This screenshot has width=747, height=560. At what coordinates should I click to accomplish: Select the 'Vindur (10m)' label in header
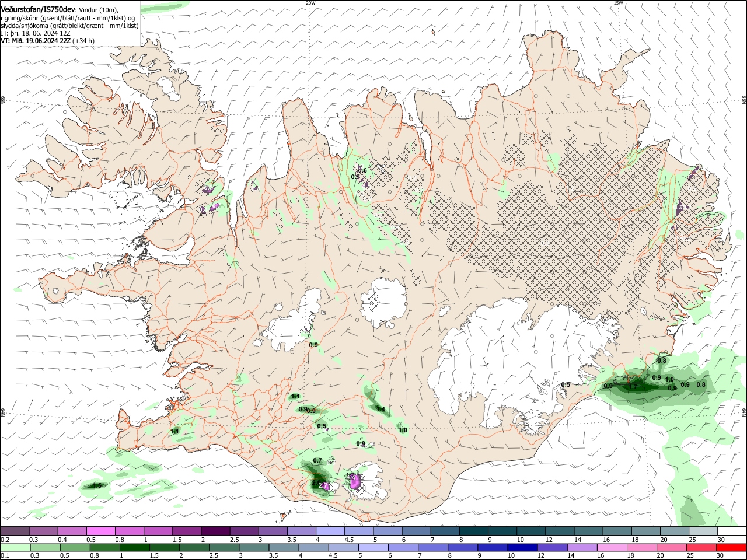click(x=98, y=10)
